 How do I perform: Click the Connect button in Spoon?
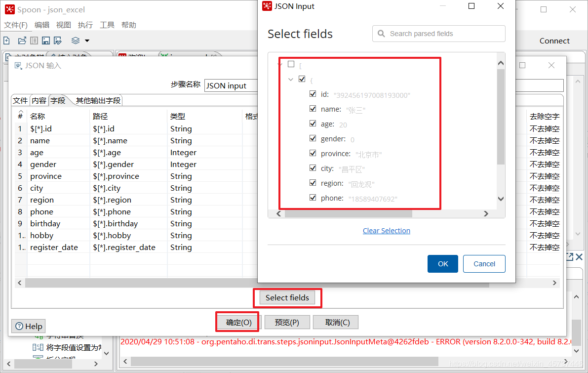pyautogui.click(x=554, y=41)
